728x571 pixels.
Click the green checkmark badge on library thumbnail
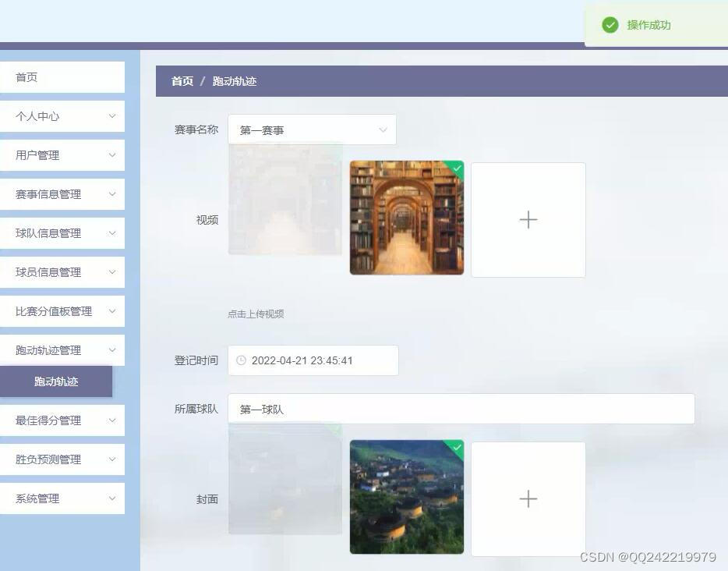click(457, 168)
